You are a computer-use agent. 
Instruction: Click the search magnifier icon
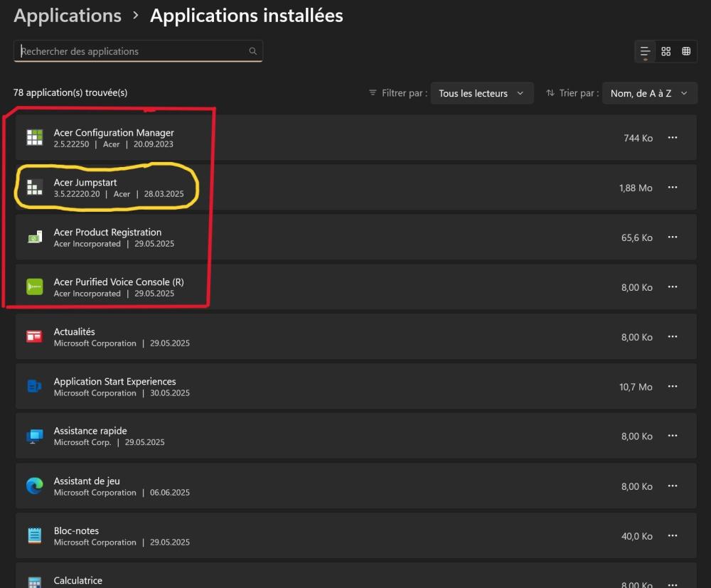click(x=252, y=51)
